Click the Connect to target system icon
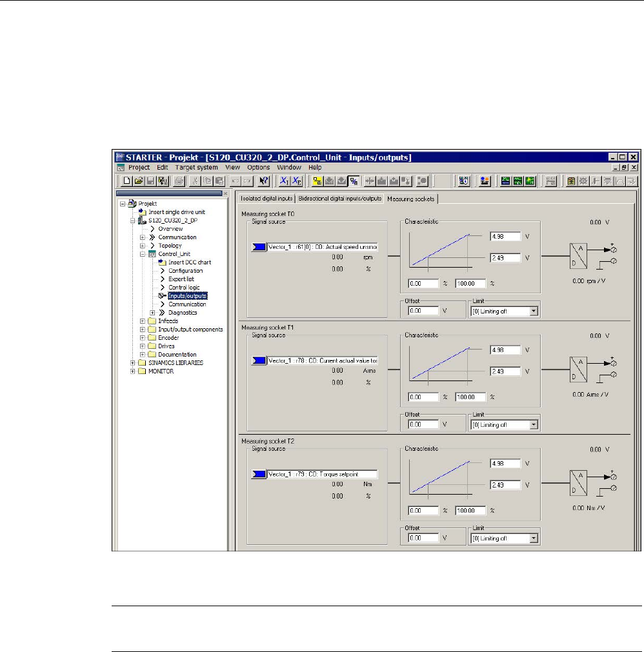644x652 pixels. point(317,181)
